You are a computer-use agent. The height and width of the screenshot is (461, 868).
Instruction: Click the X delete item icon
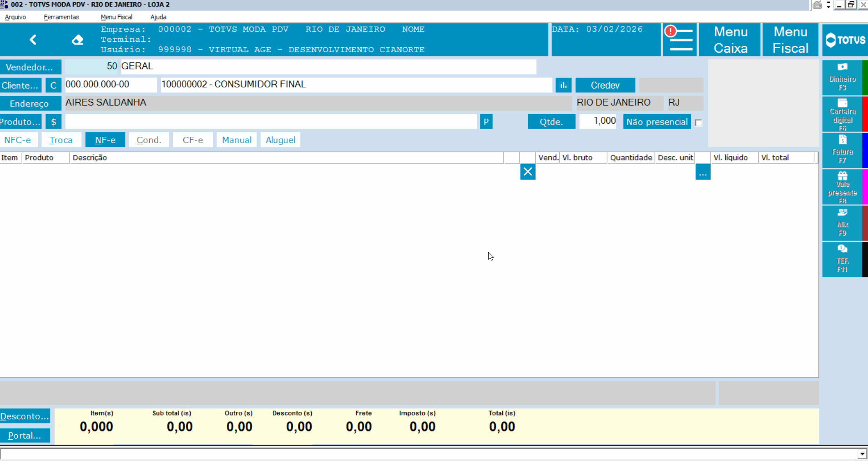click(528, 172)
